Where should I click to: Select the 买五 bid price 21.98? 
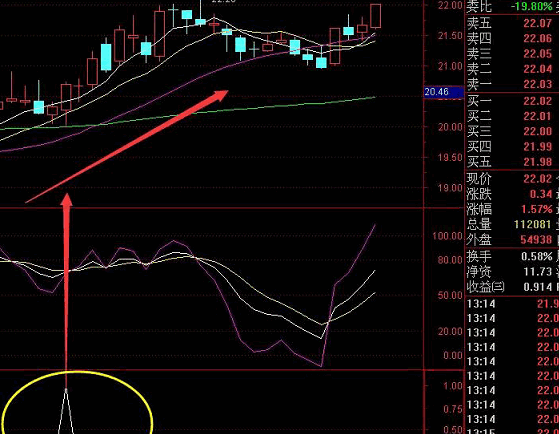(537, 162)
